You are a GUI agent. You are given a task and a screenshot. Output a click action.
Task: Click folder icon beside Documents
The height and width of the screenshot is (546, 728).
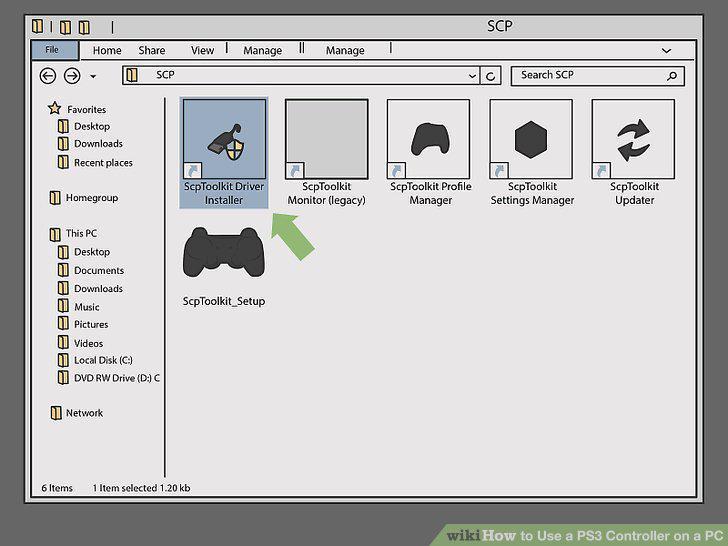pyautogui.click(x=63, y=270)
